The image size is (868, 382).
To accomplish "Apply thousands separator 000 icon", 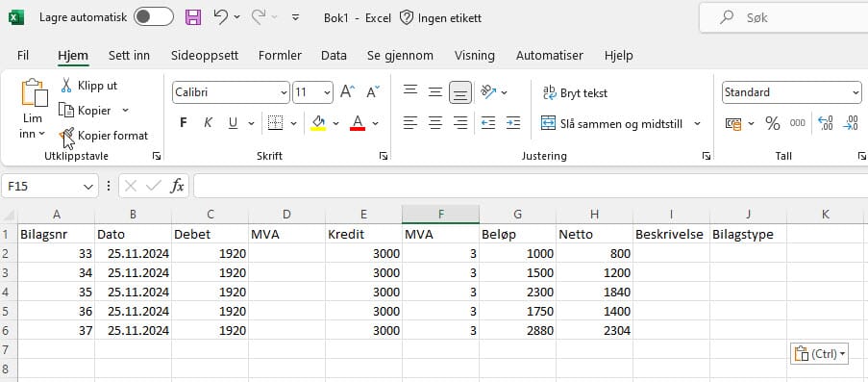I will [x=798, y=123].
